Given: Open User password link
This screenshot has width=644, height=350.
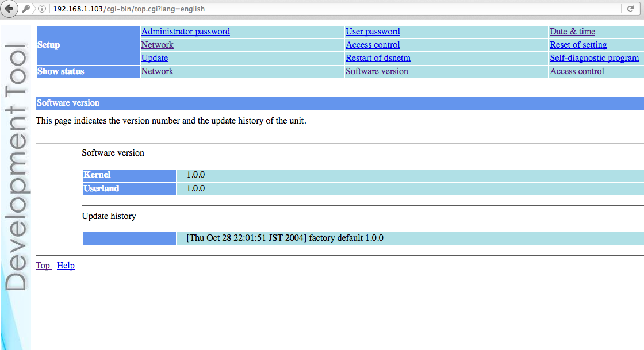Looking at the screenshot, I should tap(373, 32).
